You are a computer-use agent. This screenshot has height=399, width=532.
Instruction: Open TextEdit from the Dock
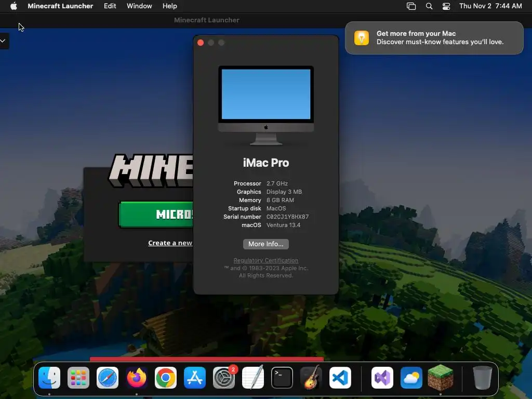coord(253,377)
